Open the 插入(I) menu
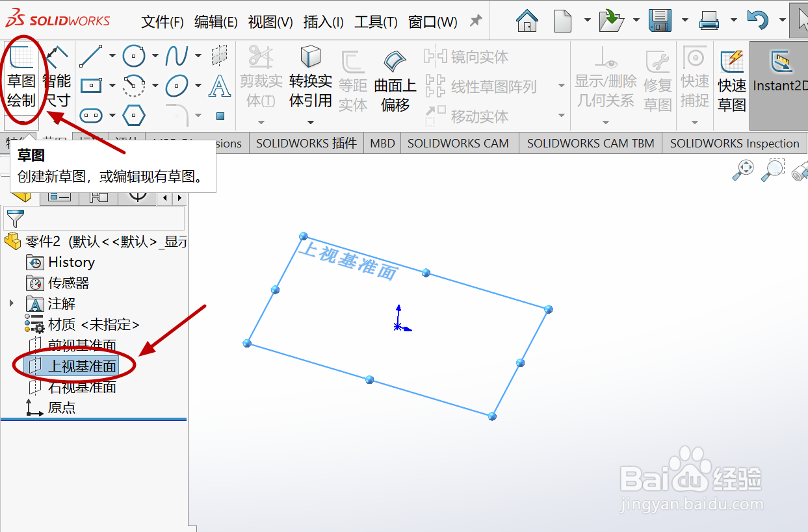Screen dimensions: 808x532 click(324, 20)
